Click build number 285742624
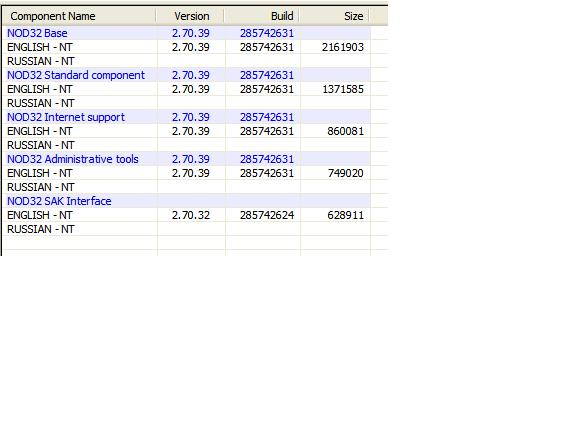 [x=267, y=215]
